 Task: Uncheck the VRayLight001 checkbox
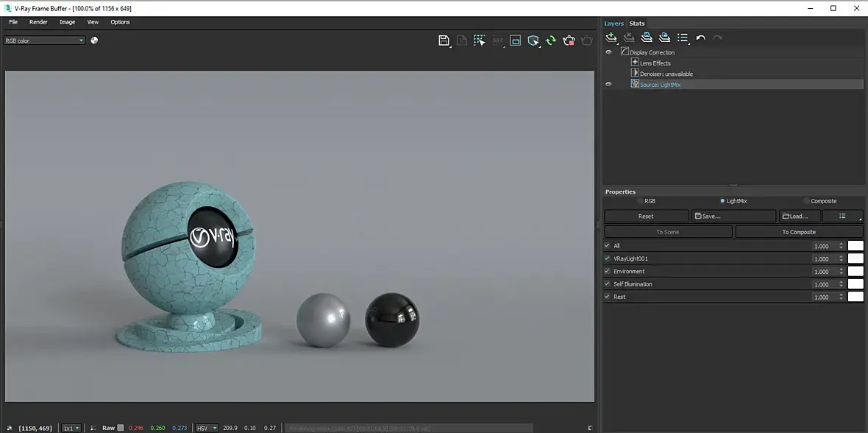point(608,258)
